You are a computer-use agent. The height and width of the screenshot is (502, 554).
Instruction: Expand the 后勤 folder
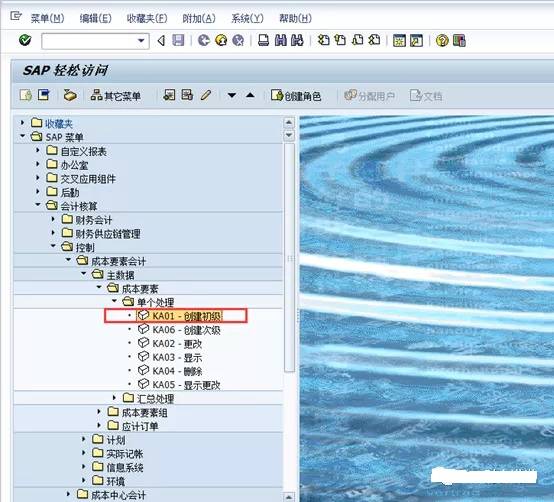tap(37, 191)
